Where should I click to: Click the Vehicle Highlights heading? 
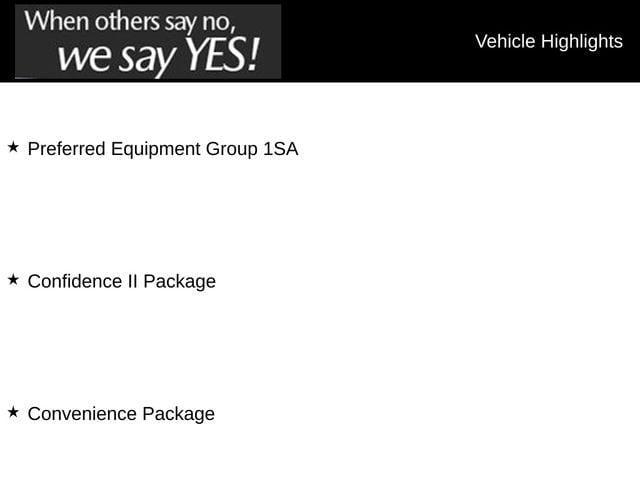point(548,41)
